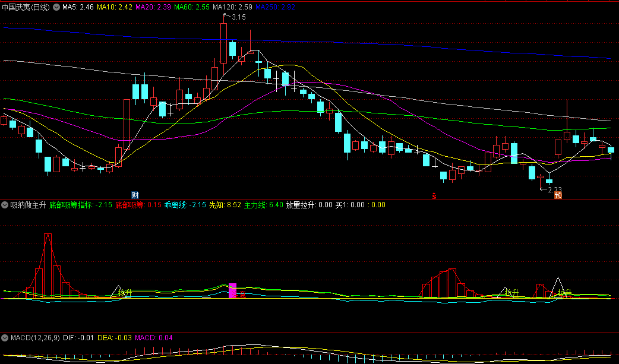
Task: Click the magenta MACD: 0.04 value
Action: [154, 338]
